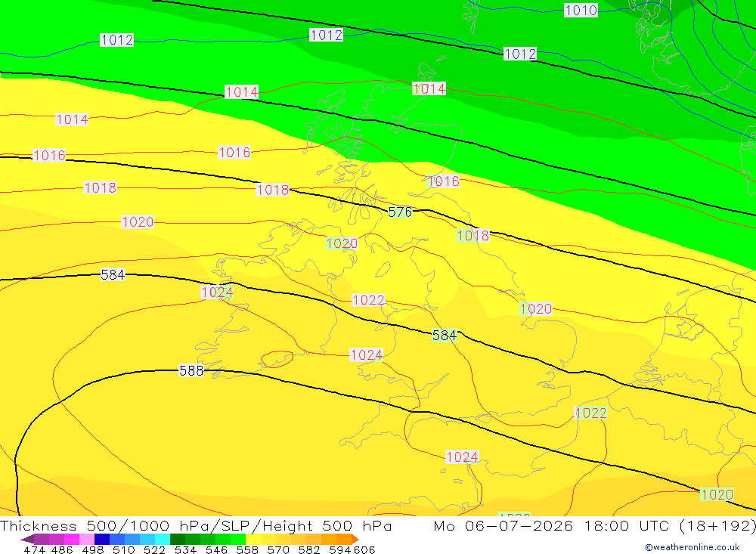This screenshot has height=554, width=756.
Task: Click the 510 legend value
Action: tap(124, 550)
